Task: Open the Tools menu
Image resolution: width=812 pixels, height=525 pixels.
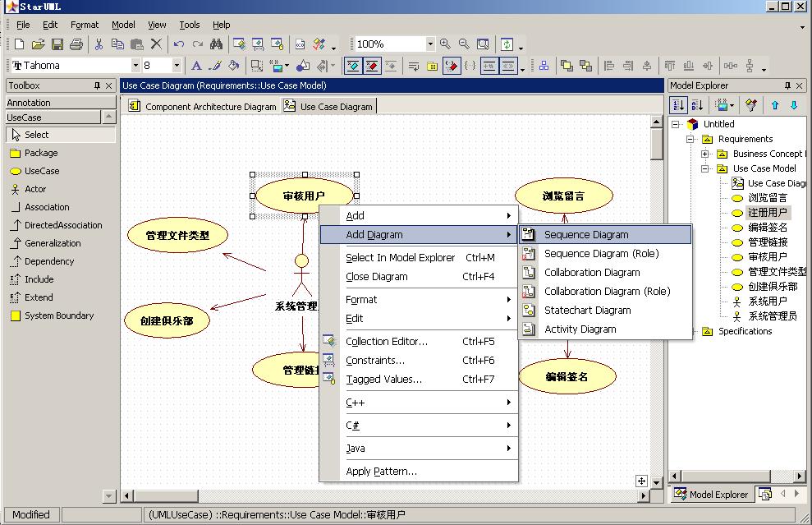Action: tap(190, 25)
